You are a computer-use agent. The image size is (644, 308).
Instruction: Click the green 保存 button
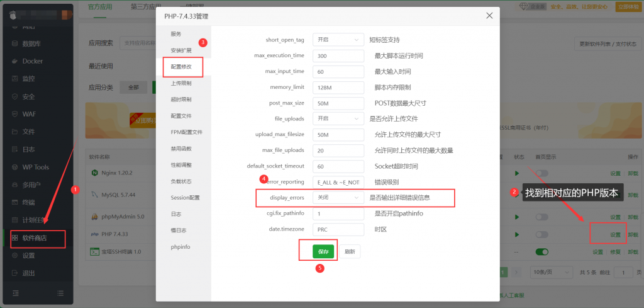(x=323, y=252)
